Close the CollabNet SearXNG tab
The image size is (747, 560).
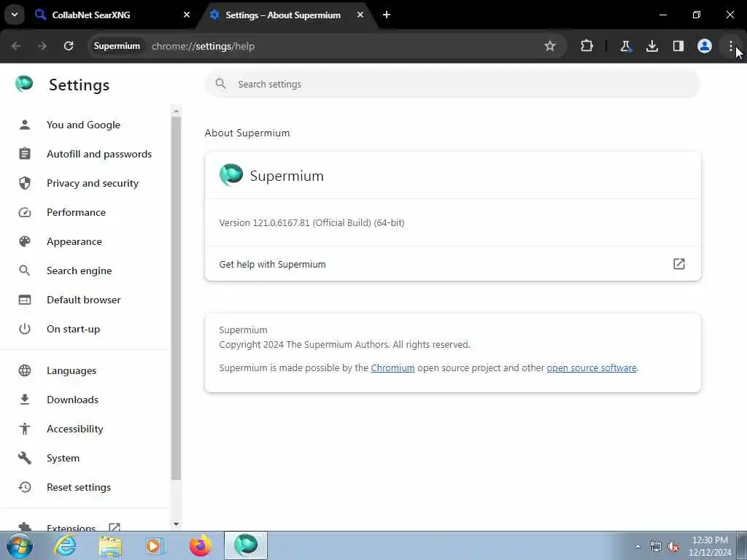coord(187,15)
